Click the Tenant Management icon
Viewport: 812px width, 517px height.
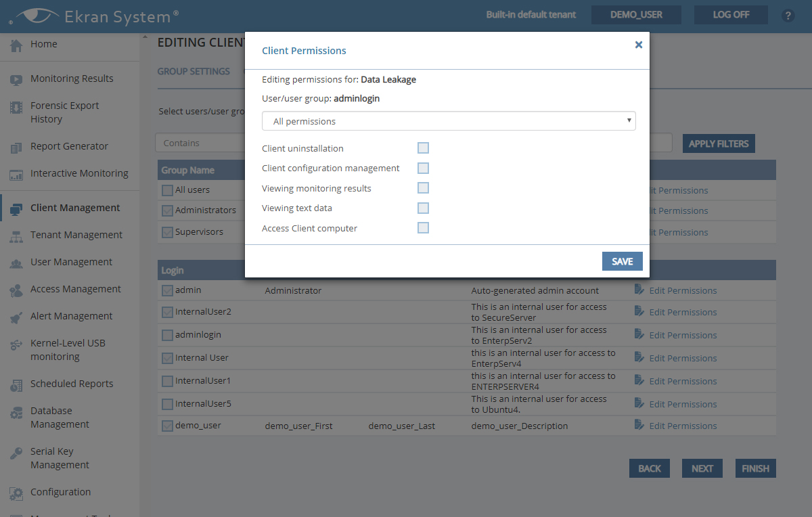[x=16, y=236]
